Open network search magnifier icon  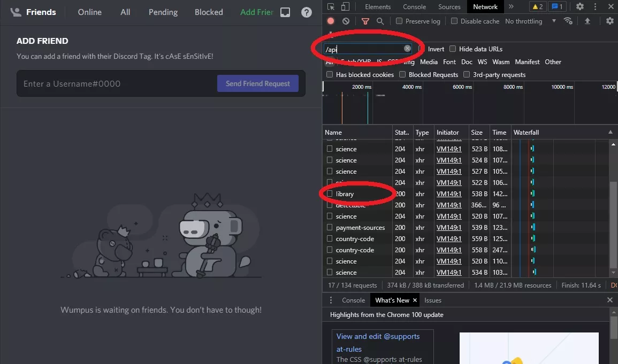[380, 21]
